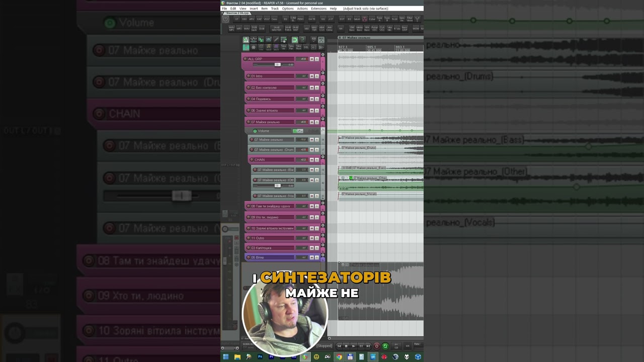644x362 pixels.
Task: Click the power icon in the toolbar
Action: tap(225, 19)
